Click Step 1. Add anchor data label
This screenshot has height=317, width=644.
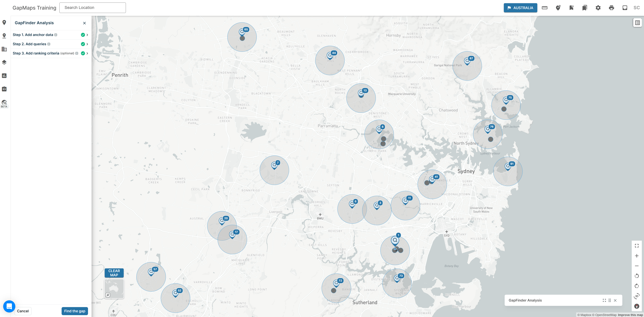click(33, 35)
